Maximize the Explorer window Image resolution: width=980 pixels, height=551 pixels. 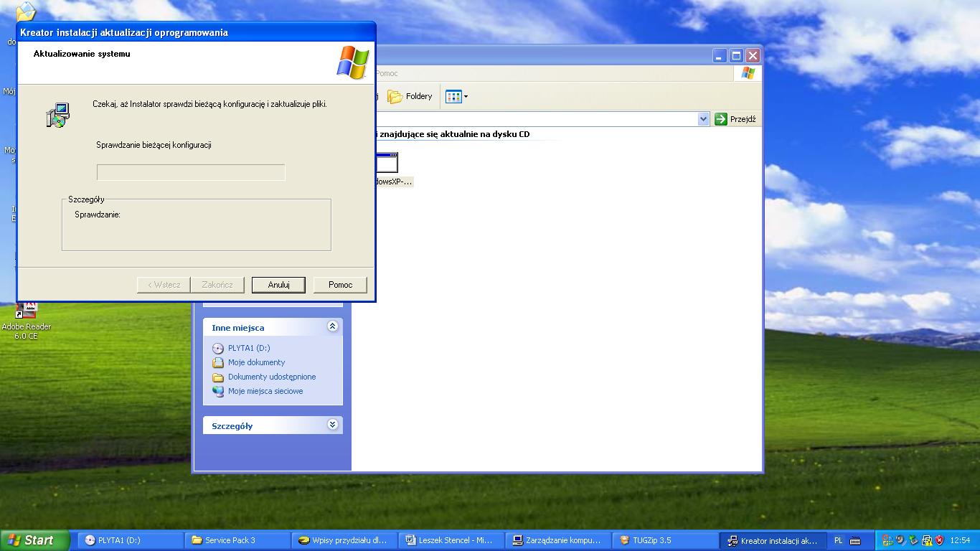pyautogui.click(x=736, y=56)
